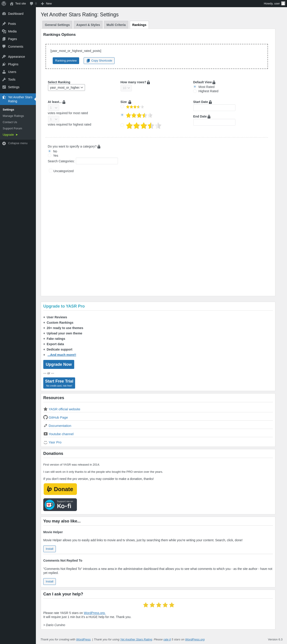Viewport: 287px width, 644px height.
Task: Click the Comments icon in sidebar
Action: coord(4,47)
